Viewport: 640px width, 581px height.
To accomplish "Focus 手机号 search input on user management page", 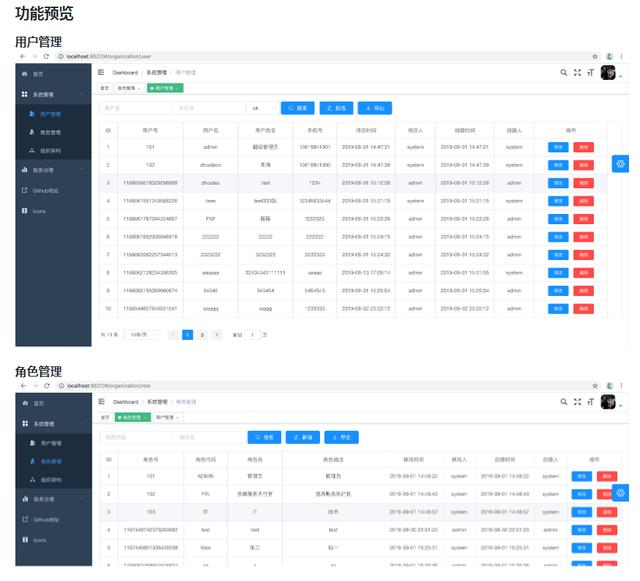I will click(209, 108).
